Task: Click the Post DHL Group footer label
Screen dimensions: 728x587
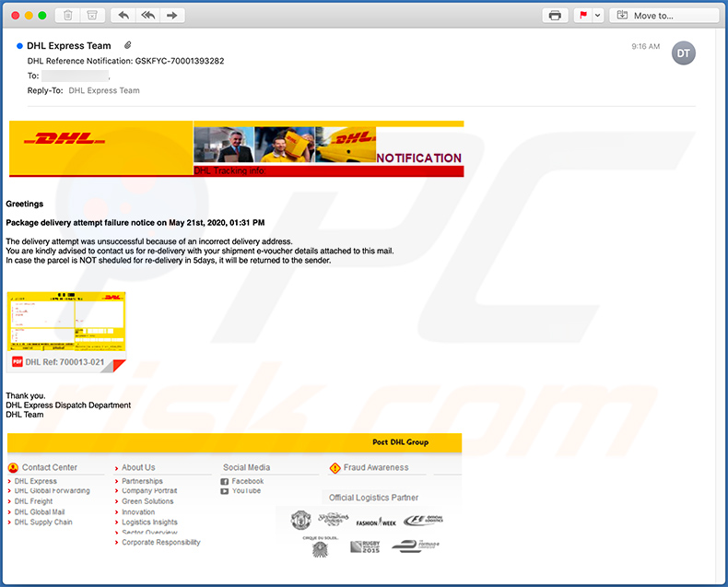Action: [400, 442]
